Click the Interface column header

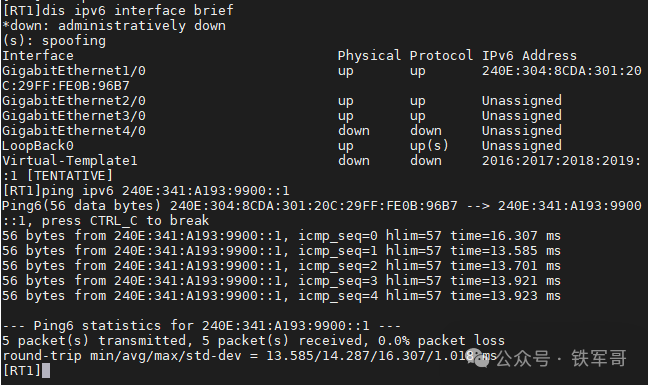(x=38, y=55)
